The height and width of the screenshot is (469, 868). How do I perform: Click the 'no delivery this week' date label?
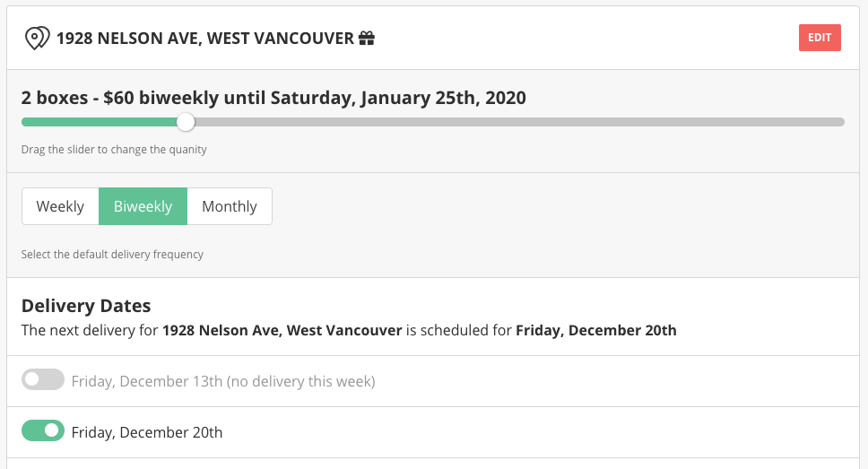pos(223,381)
